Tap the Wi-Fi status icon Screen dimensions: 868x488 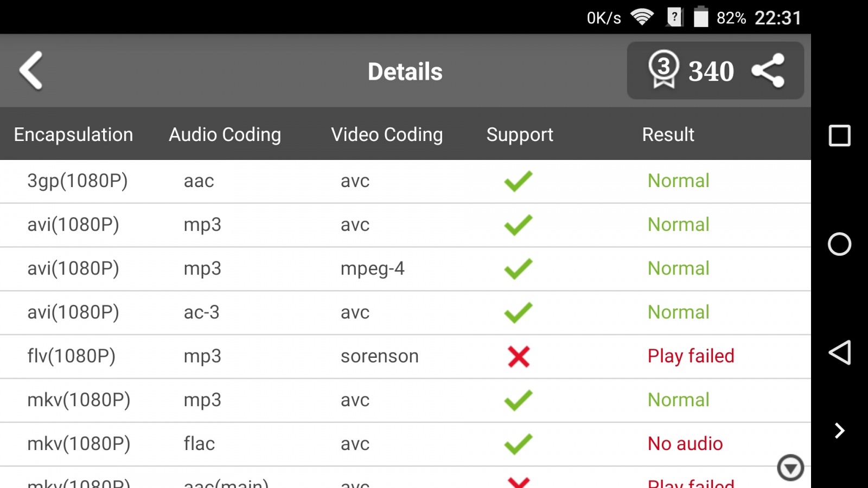642,17
